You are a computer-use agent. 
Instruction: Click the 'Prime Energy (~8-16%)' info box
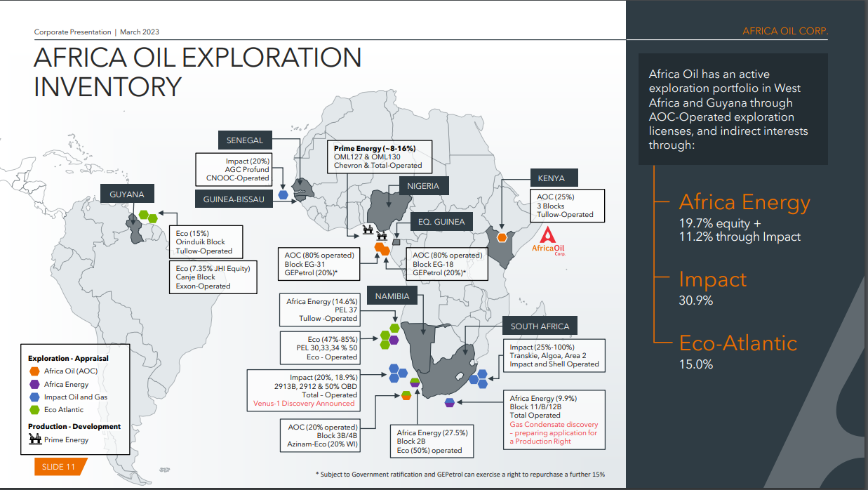coord(380,157)
